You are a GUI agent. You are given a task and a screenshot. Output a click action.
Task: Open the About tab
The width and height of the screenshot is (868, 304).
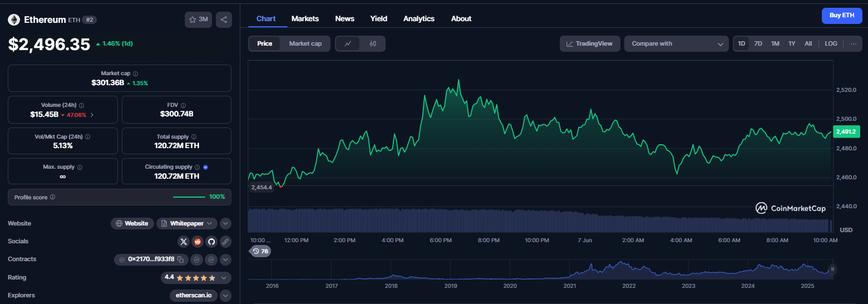(x=461, y=18)
